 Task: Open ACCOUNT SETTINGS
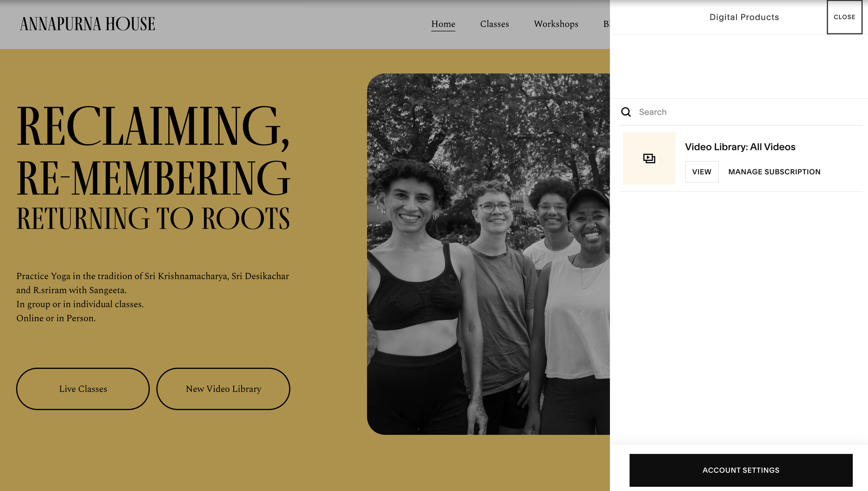(x=741, y=470)
